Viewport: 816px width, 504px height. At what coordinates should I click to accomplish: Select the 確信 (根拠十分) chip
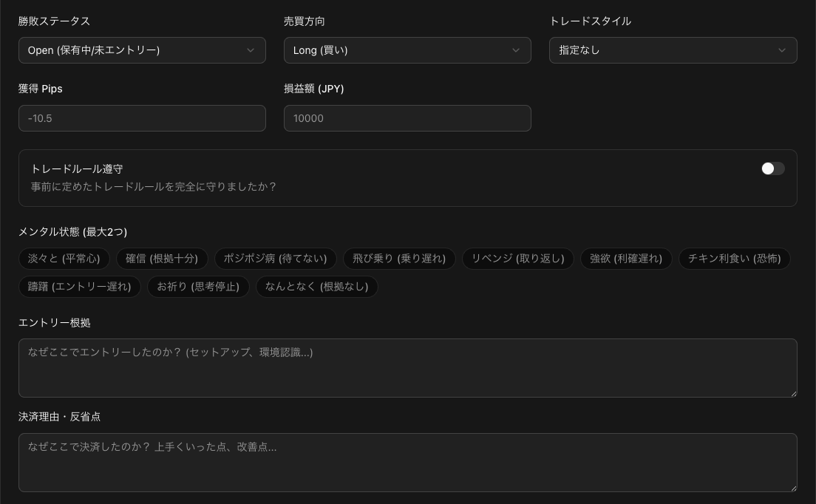[162, 259]
